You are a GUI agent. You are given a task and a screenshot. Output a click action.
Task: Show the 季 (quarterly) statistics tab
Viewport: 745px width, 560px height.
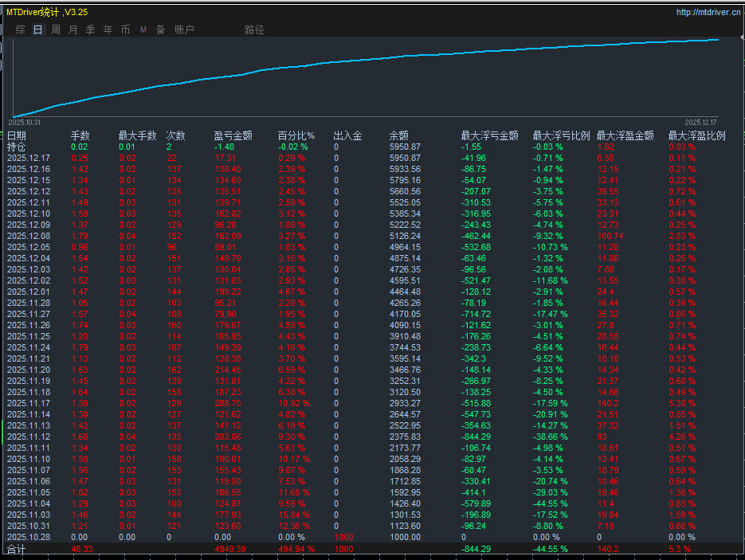coord(90,29)
